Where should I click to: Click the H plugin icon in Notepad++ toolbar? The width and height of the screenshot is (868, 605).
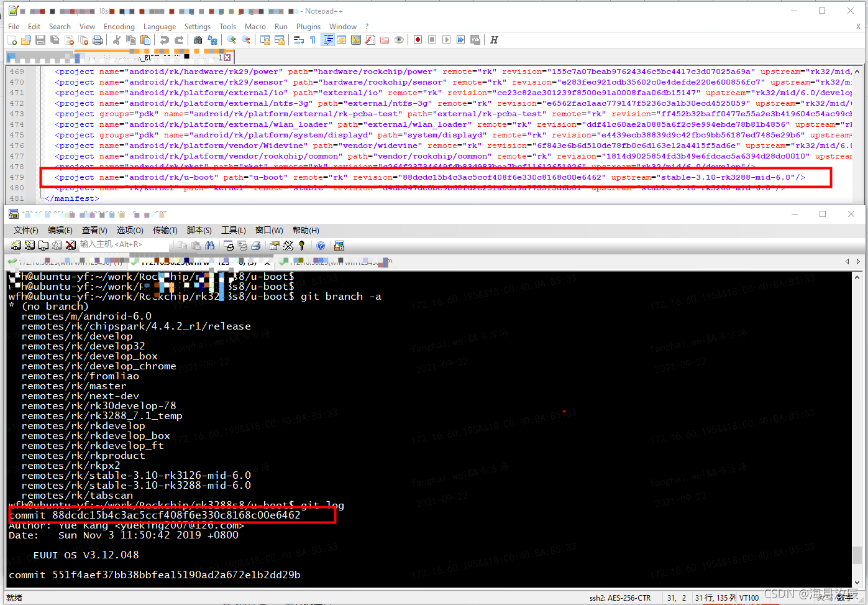(494, 40)
